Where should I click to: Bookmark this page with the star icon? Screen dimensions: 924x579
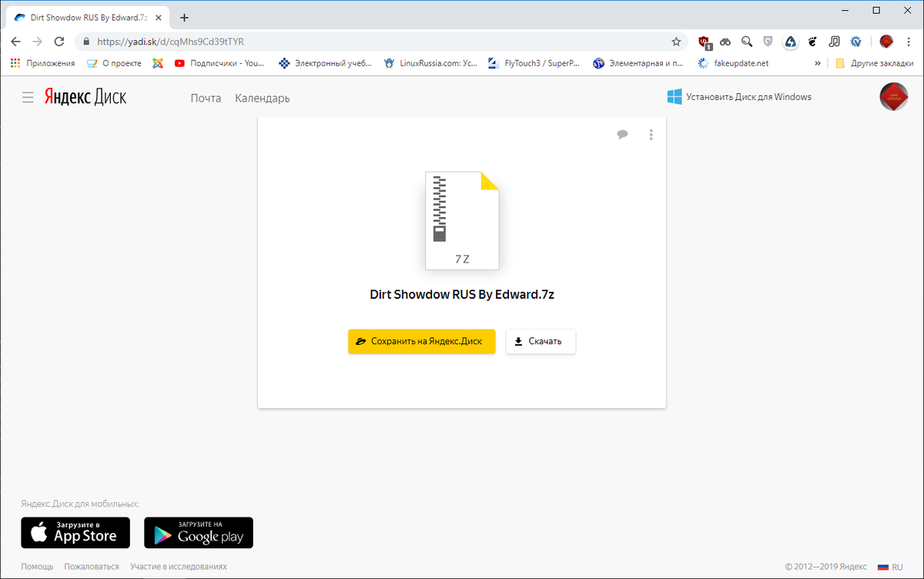tap(676, 42)
